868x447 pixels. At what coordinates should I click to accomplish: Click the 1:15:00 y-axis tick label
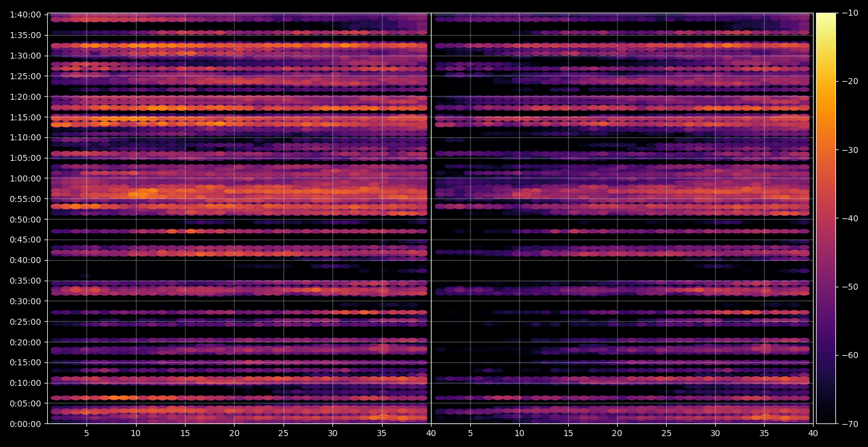click(25, 117)
